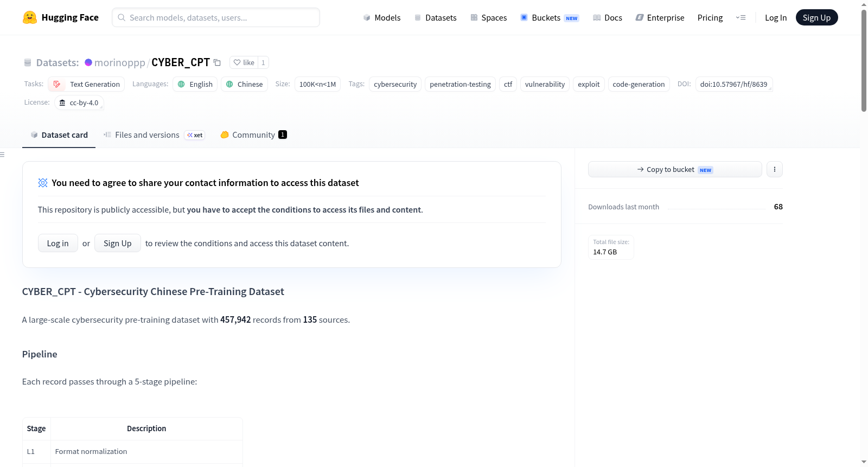Click the scrollbar down arrow
This screenshot has width=868, height=467.
pyautogui.click(x=864, y=462)
